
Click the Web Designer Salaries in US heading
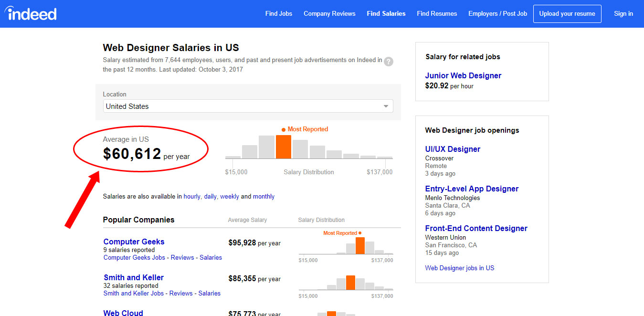(171, 48)
